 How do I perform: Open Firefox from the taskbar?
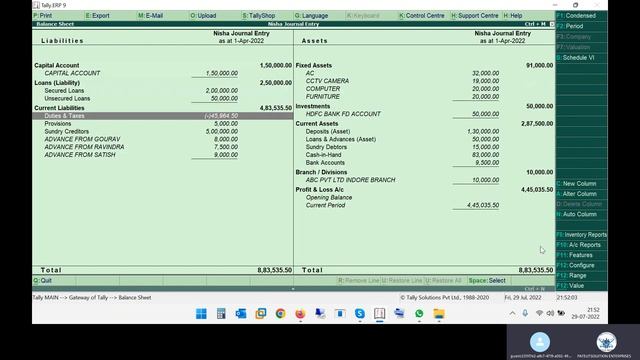click(x=300, y=313)
